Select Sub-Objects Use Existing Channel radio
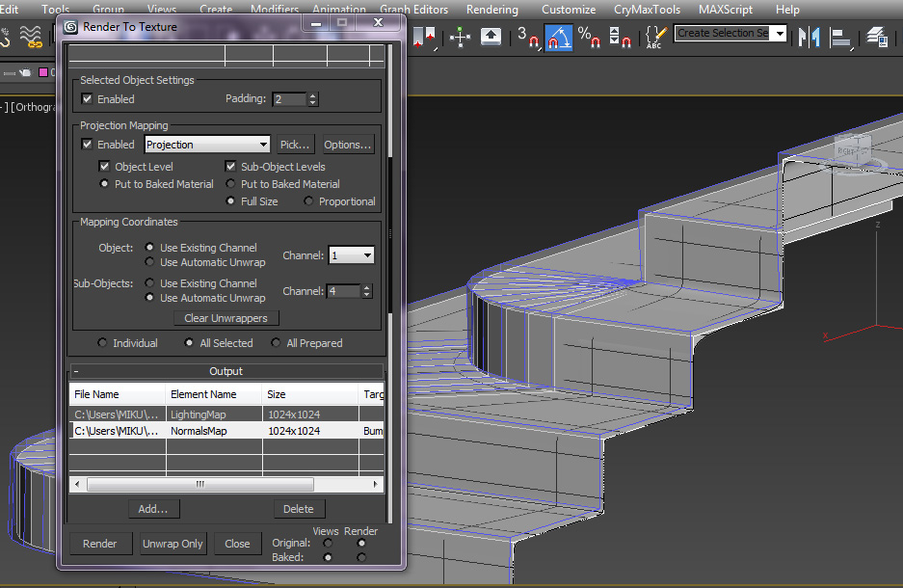Screen dimensions: 903x588 pos(149,282)
